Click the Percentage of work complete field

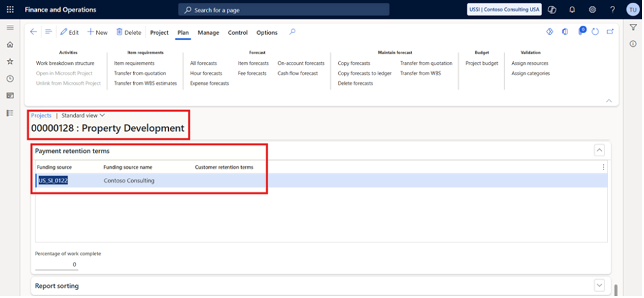57,264
